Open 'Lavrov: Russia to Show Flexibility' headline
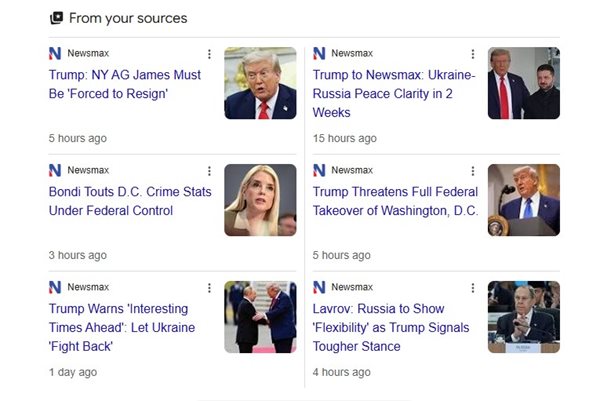This screenshot has height=401, width=600. [392, 327]
